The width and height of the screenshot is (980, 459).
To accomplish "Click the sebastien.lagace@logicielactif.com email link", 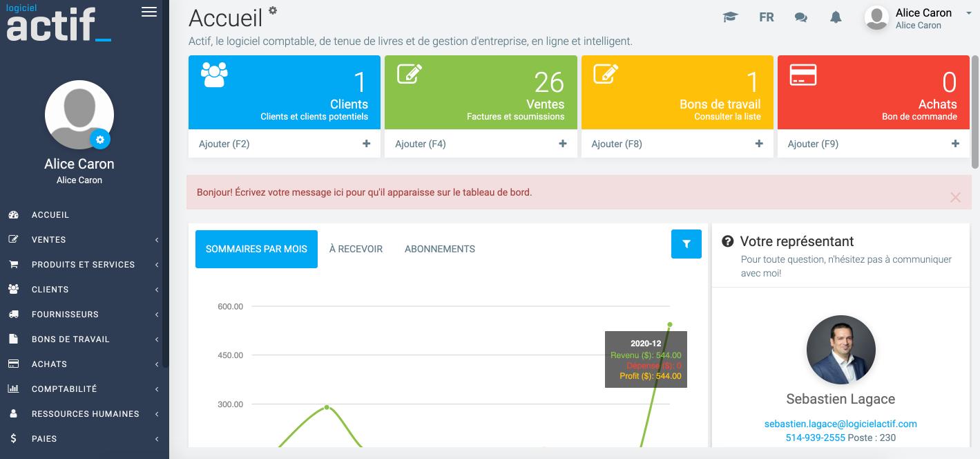I will click(840, 424).
